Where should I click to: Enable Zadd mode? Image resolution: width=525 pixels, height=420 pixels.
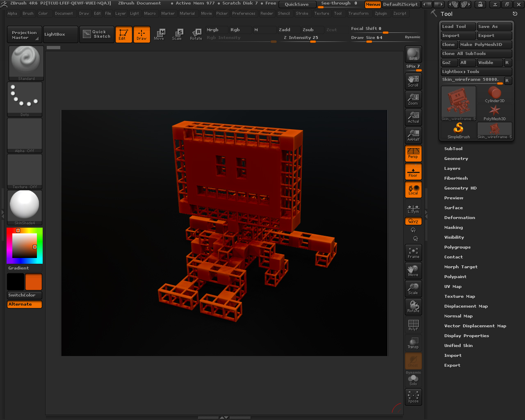(289, 30)
